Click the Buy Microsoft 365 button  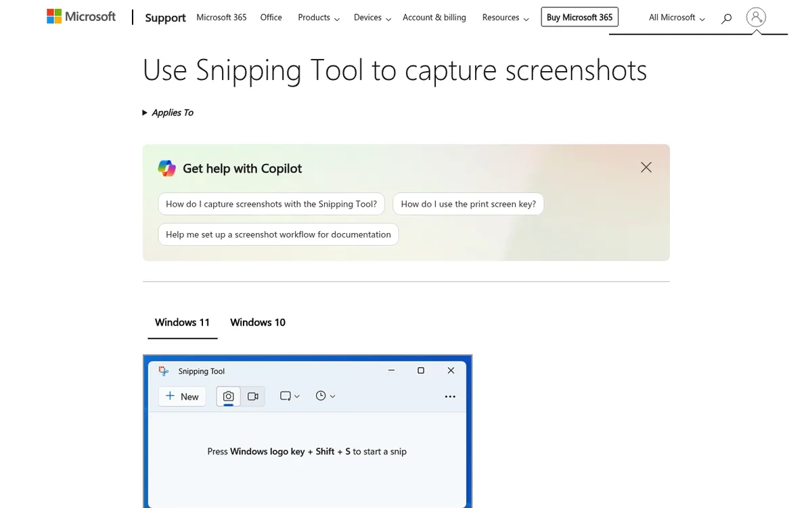click(580, 18)
